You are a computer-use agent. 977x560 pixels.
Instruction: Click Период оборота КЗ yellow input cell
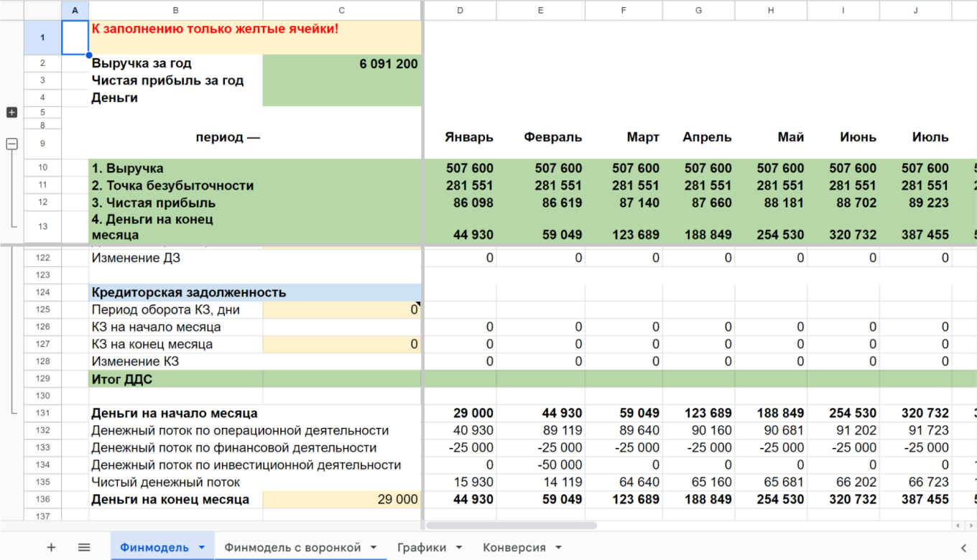341,309
